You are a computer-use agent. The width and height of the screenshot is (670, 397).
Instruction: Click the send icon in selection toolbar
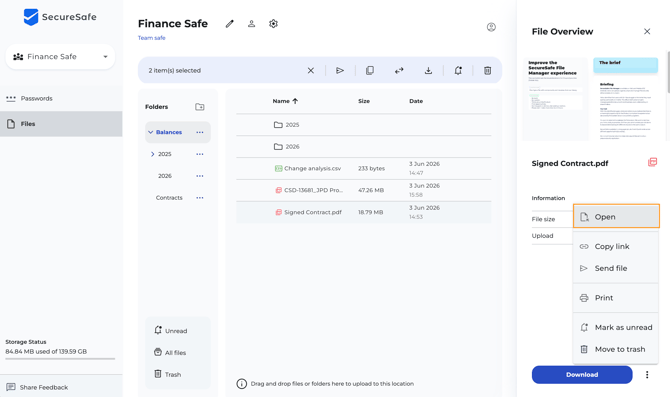coord(340,71)
